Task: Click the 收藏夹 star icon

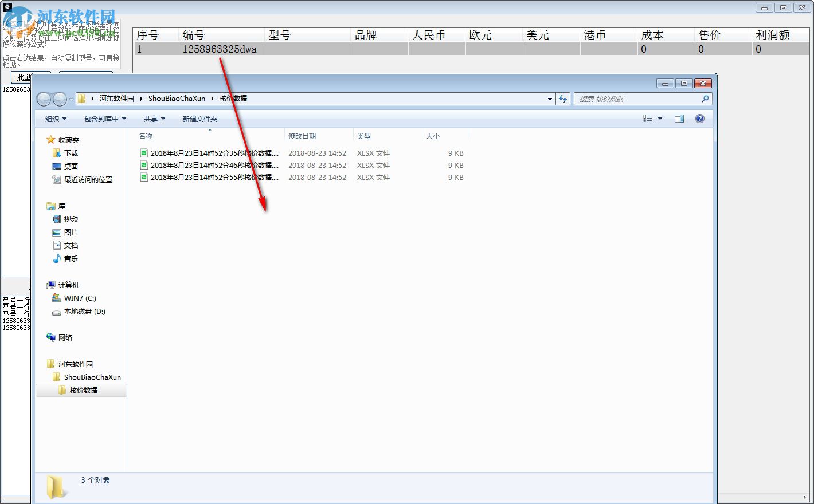Action: tap(51, 140)
